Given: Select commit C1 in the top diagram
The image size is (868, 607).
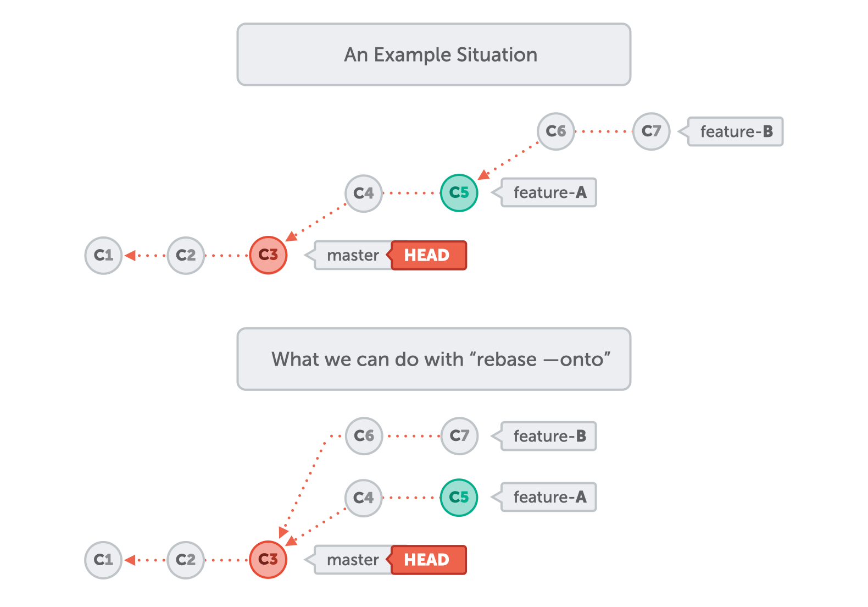Looking at the screenshot, I should 103,255.
